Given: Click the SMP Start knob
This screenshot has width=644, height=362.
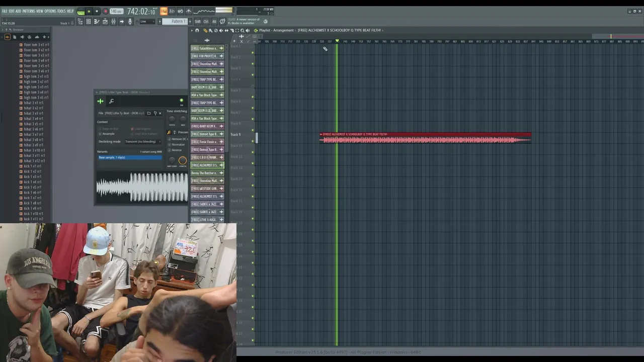Looking at the screenshot, I should (x=172, y=160).
